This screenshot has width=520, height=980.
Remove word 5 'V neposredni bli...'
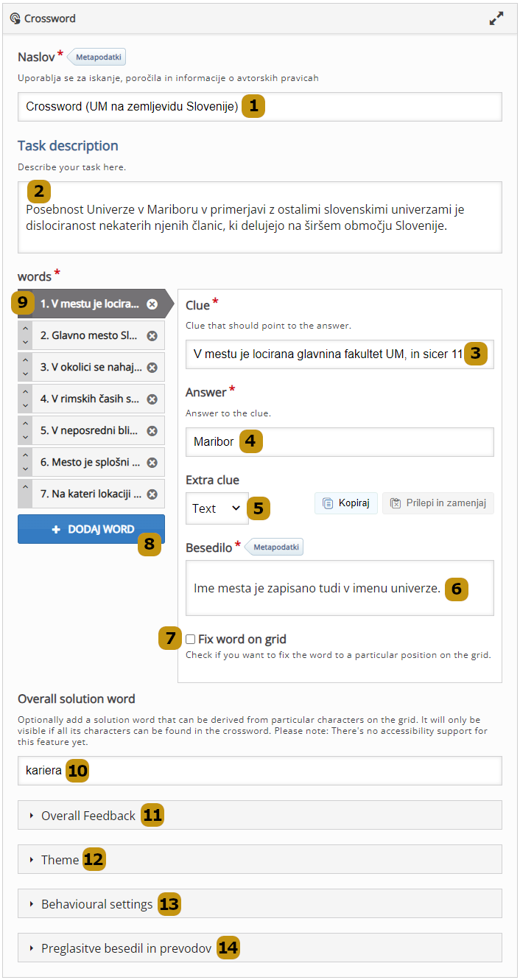pos(152,431)
